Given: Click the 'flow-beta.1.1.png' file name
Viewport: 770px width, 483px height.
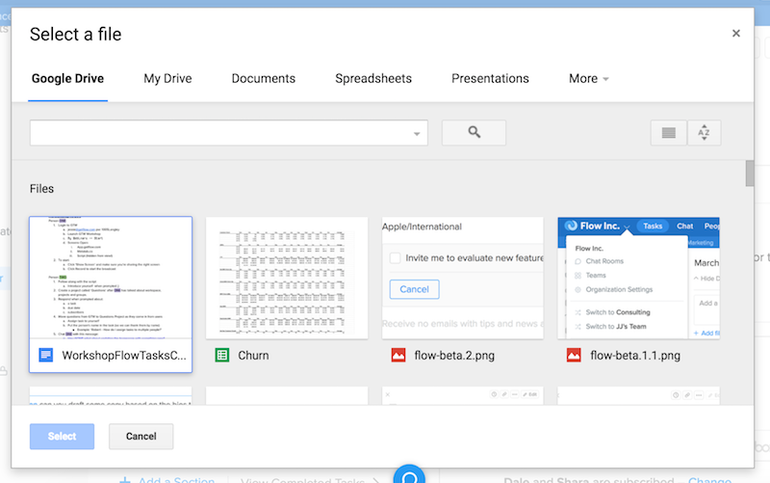Looking at the screenshot, I should click(635, 355).
